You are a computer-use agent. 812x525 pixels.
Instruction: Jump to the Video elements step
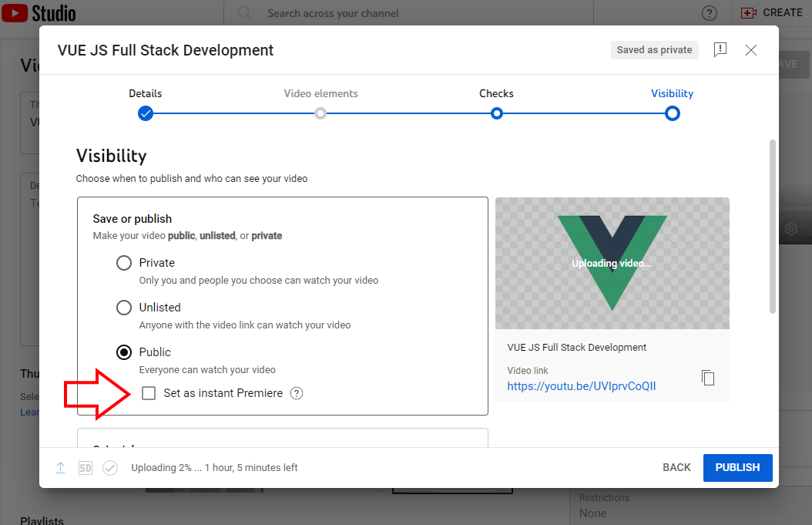click(x=320, y=113)
